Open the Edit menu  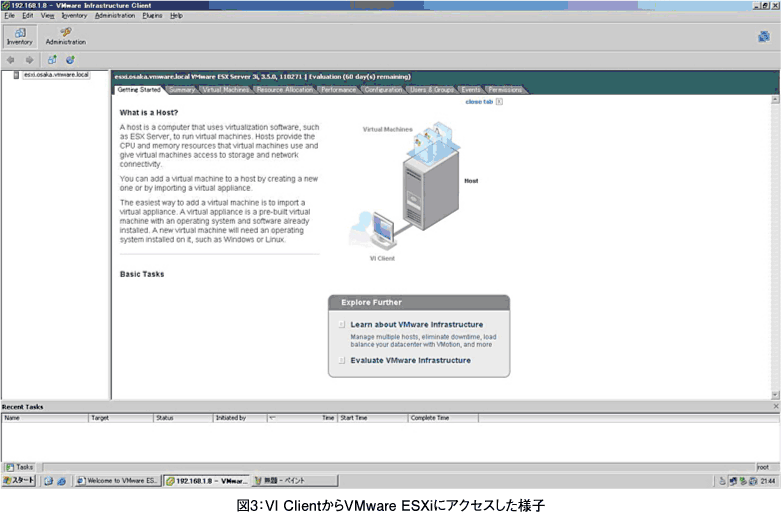click(x=27, y=15)
